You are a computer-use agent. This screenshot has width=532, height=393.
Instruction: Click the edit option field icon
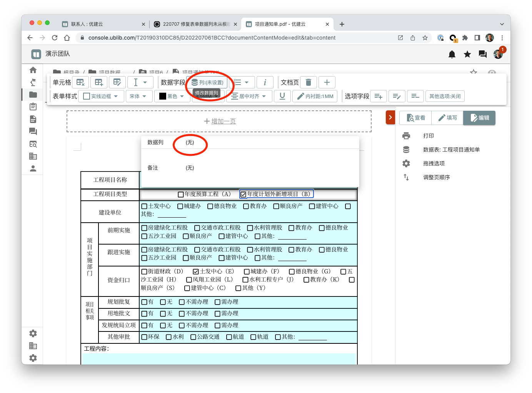397,96
